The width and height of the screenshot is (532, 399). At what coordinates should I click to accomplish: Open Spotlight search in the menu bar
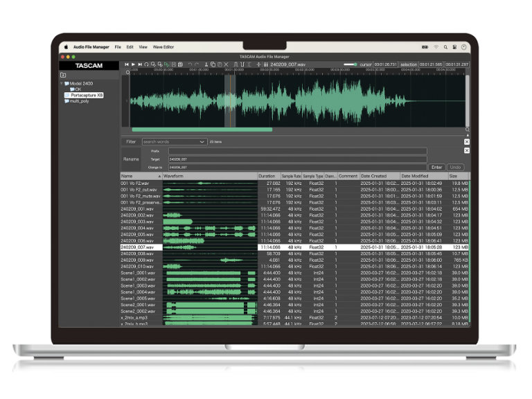[x=445, y=47]
